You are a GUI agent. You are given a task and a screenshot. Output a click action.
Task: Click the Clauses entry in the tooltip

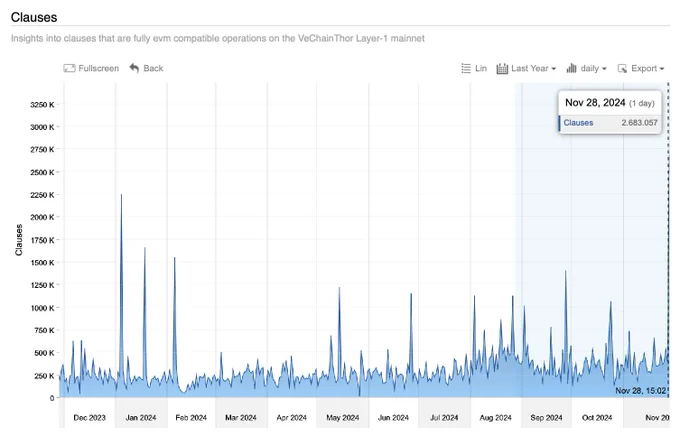point(578,123)
